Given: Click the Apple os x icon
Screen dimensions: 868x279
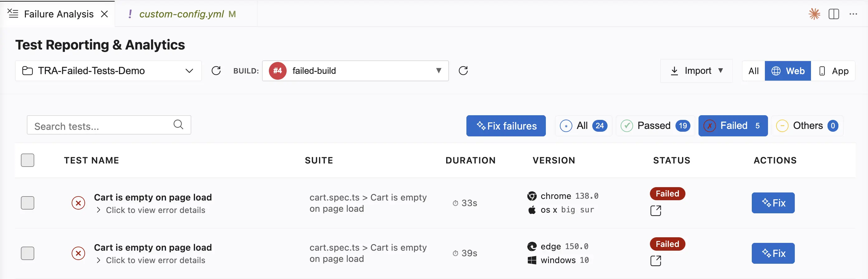Looking at the screenshot, I should click(532, 210).
